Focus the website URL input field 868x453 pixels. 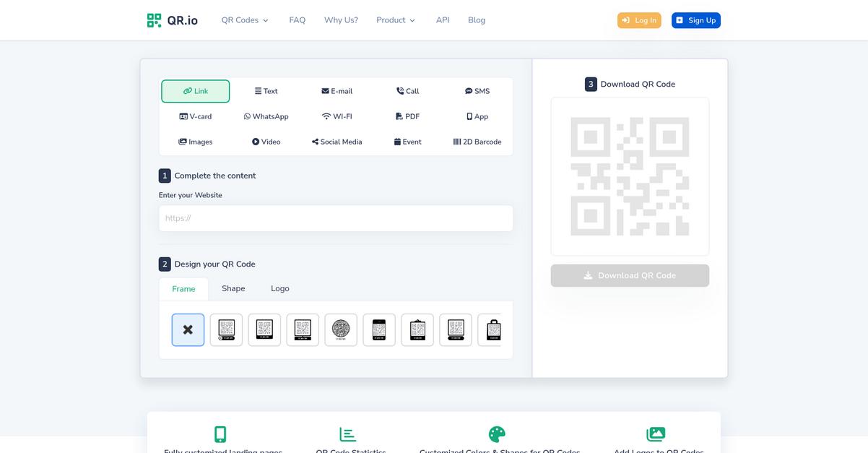pos(336,218)
